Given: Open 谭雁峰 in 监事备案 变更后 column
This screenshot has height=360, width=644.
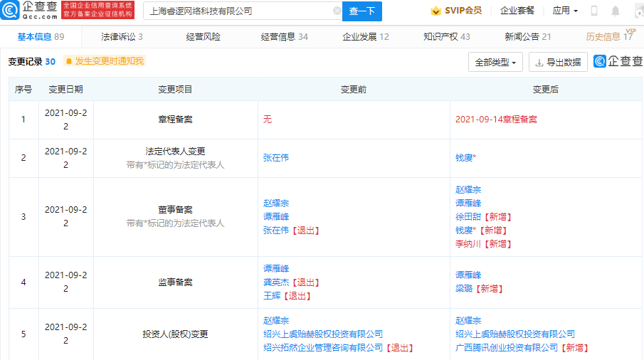Looking at the screenshot, I should (x=468, y=275).
